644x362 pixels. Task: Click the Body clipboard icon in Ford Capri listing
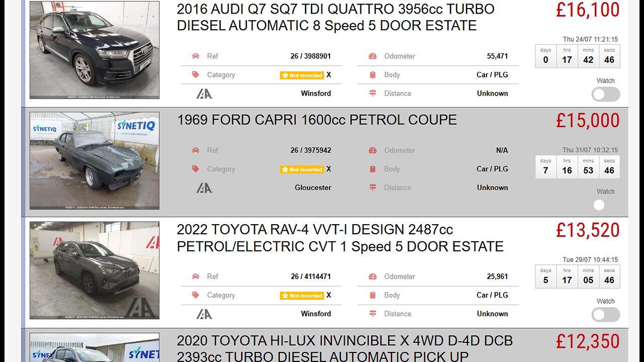[x=373, y=169]
